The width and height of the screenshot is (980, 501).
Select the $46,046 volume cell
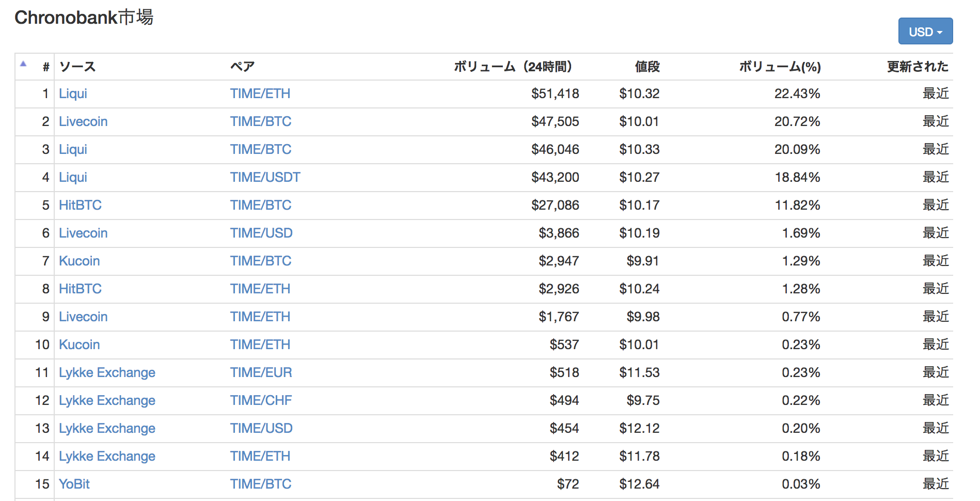pyautogui.click(x=555, y=149)
